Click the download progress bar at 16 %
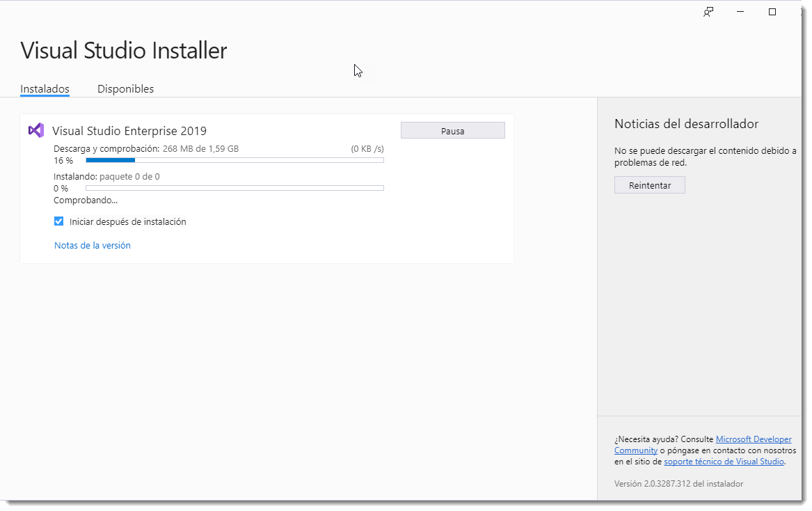812x511 pixels. click(x=234, y=161)
